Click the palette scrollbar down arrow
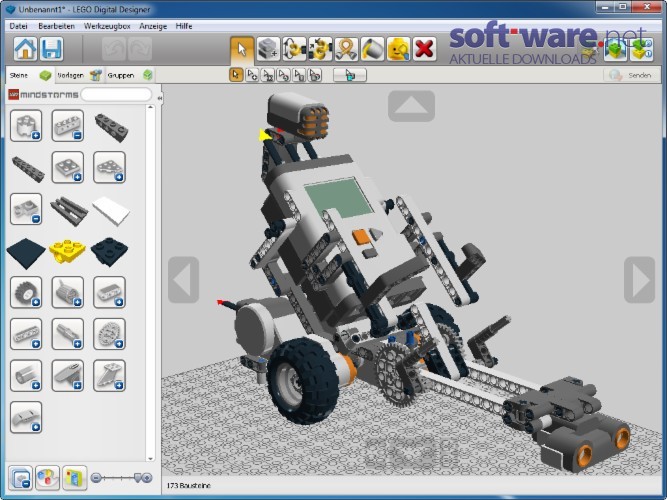This screenshot has width=667, height=500. pos(150,459)
